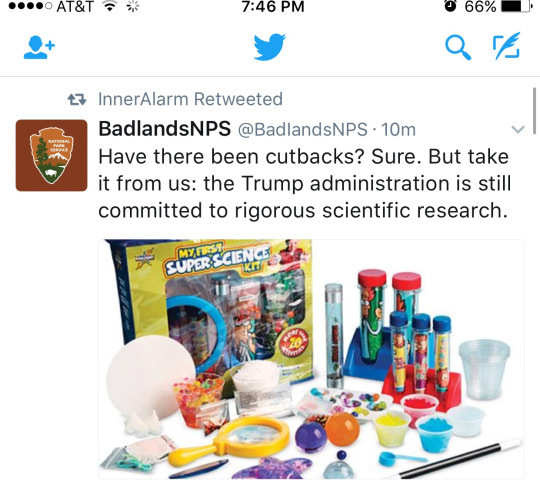Viewport: 540px width, 491px height.
Task: Tap the AT&T carrier label
Action: 75,7
